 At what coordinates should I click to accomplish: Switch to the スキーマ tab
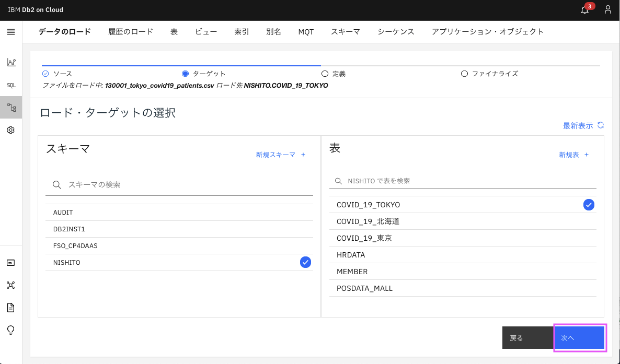coord(346,32)
